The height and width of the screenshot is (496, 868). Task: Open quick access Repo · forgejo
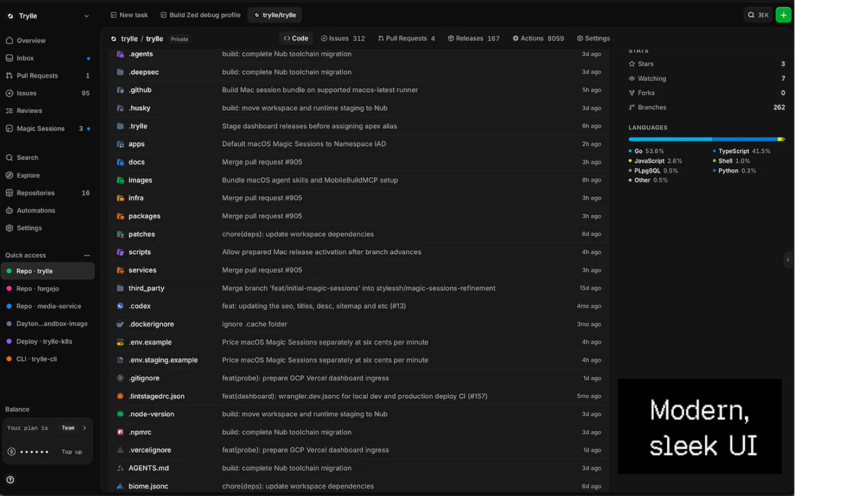(48, 289)
